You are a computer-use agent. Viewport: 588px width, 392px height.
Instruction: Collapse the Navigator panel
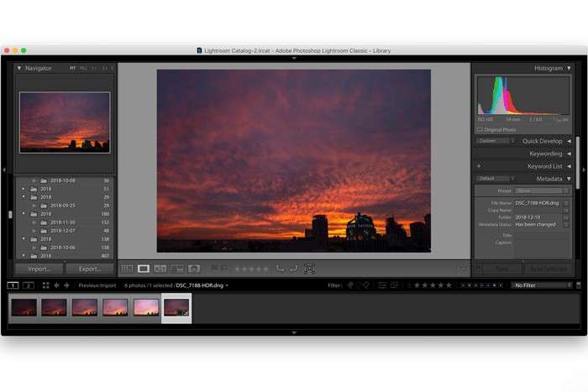point(19,68)
